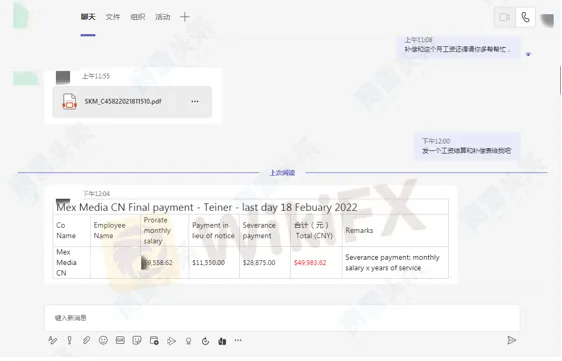Attach a file with paperclip icon
Screen dimensions: 562x361
point(86,340)
